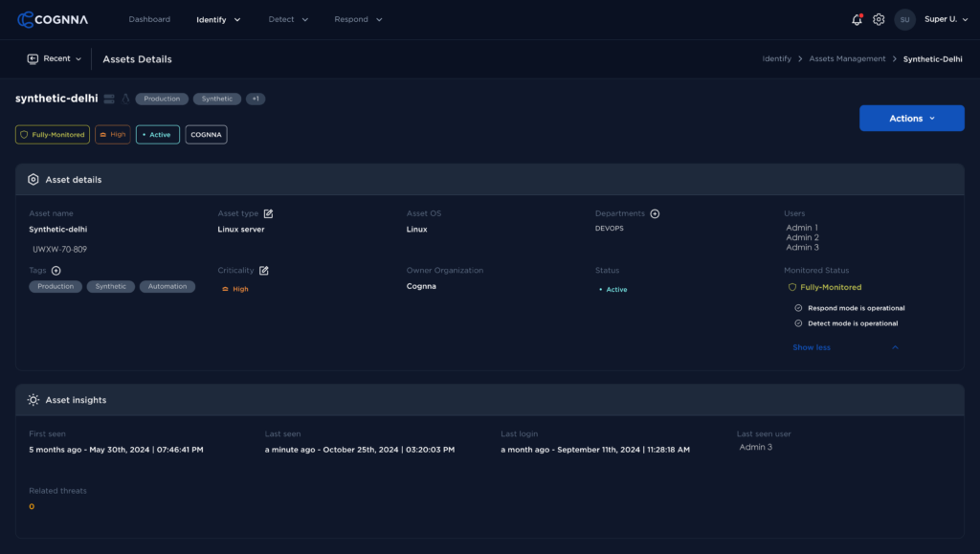The height and width of the screenshot is (554, 980).
Task: Select Admin 1 in Users list
Action: (x=802, y=228)
